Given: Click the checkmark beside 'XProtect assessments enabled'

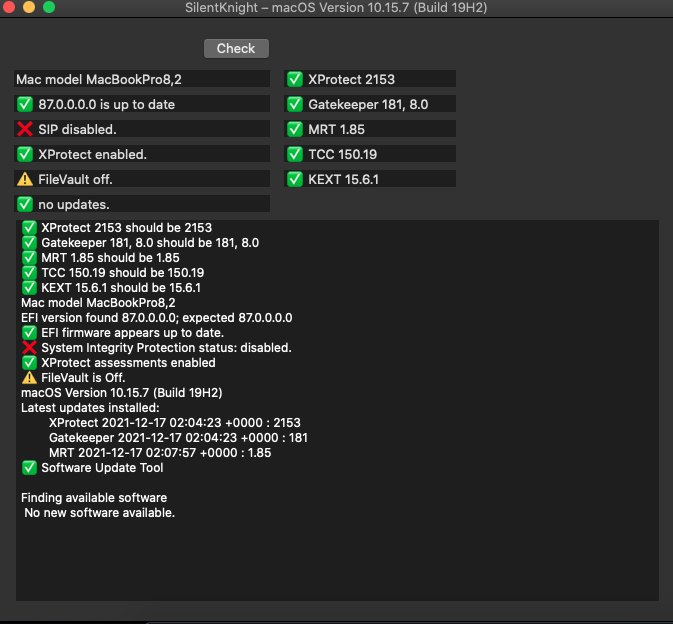Looking at the screenshot, I should pyautogui.click(x=29, y=363).
